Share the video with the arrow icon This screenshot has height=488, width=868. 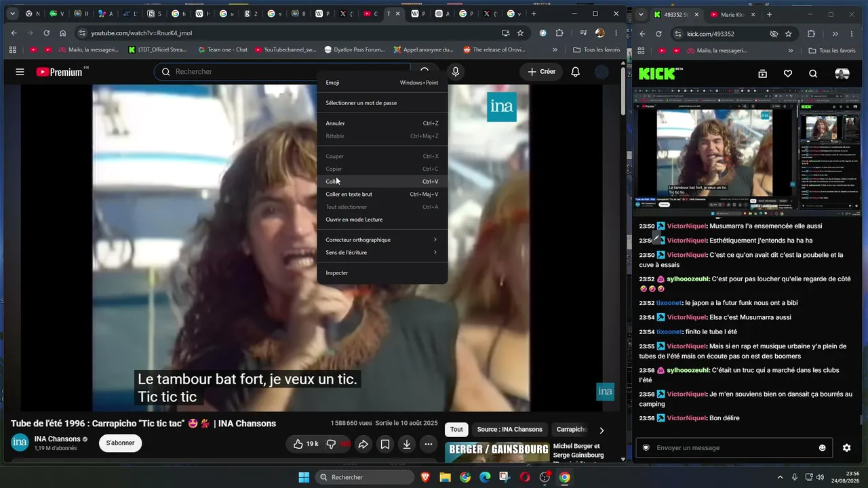click(x=363, y=444)
